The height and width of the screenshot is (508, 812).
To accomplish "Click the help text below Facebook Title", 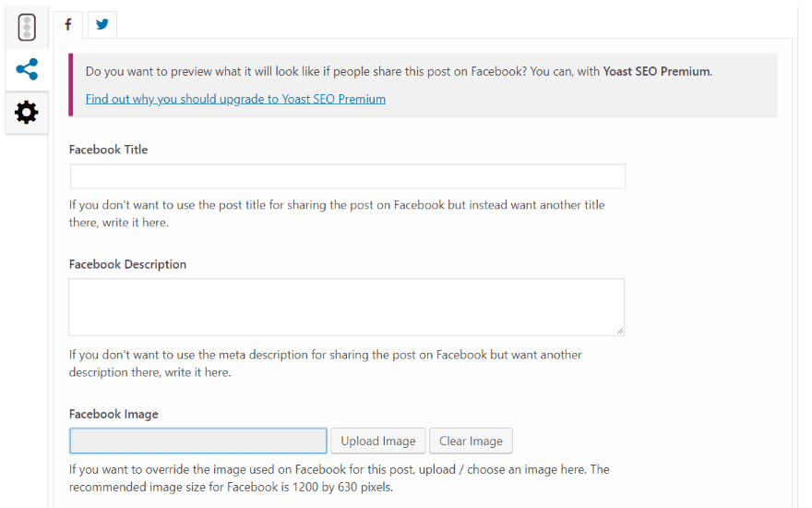I will [x=337, y=213].
